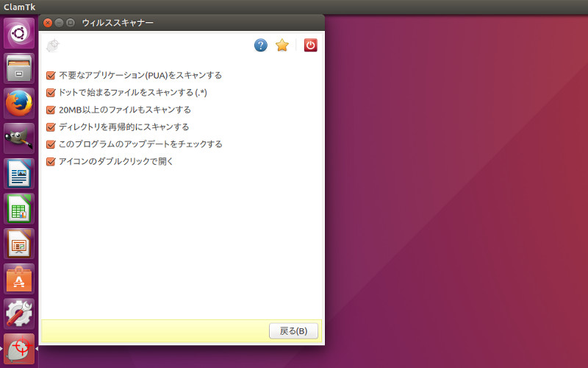588x368 pixels.
Task: Open the Ubuntu Dash search icon
Action: [x=19, y=33]
